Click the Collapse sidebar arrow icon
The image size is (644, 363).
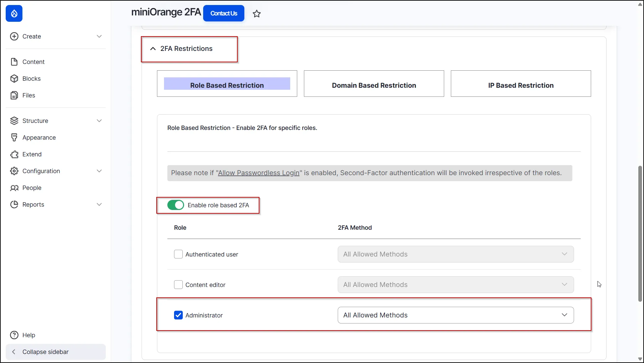click(14, 352)
